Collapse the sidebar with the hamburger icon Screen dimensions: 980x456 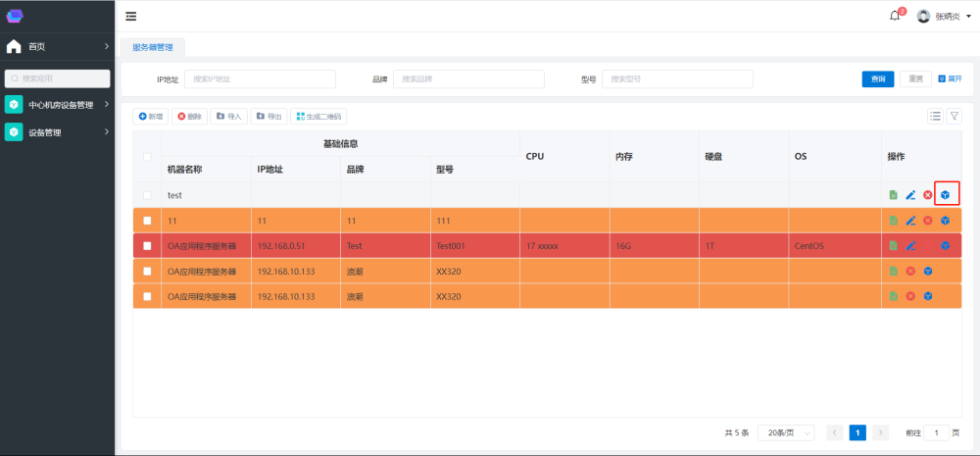(x=131, y=16)
